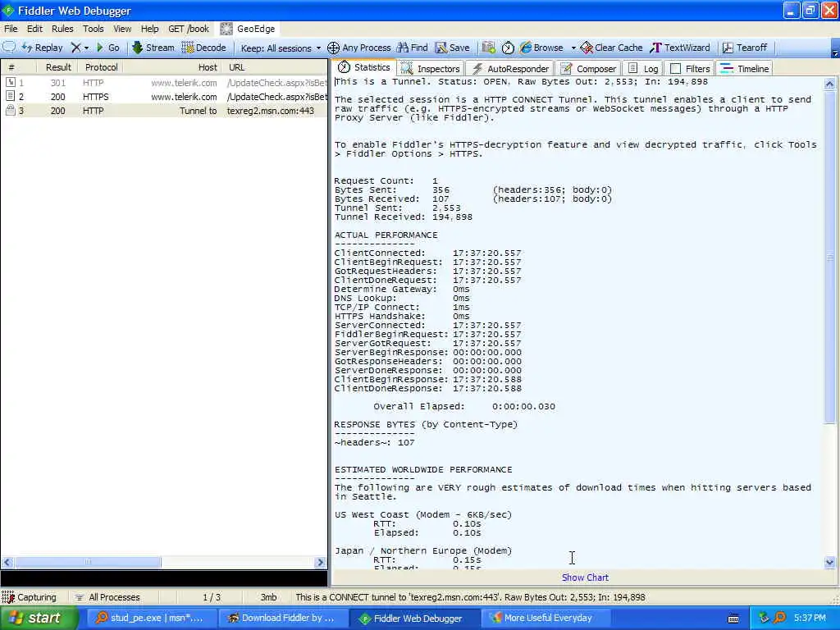Switch to the Statistics tab
This screenshot has width=840, height=630.
[364, 67]
